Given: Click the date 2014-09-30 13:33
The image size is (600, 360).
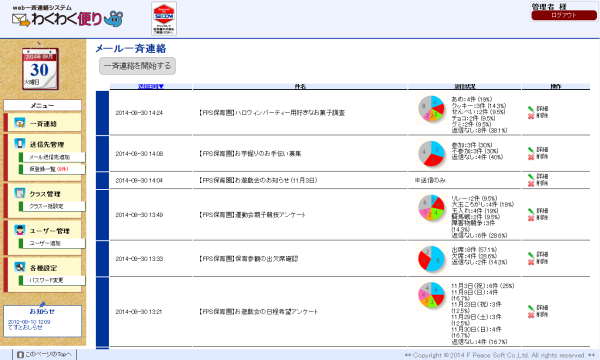Looking at the screenshot, I should [x=139, y=259].
